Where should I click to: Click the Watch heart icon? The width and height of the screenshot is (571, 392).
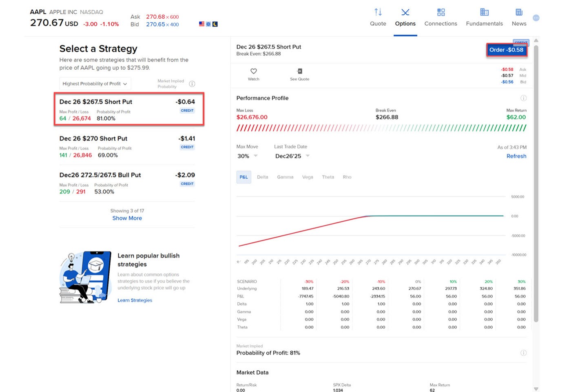click(253, 72)
